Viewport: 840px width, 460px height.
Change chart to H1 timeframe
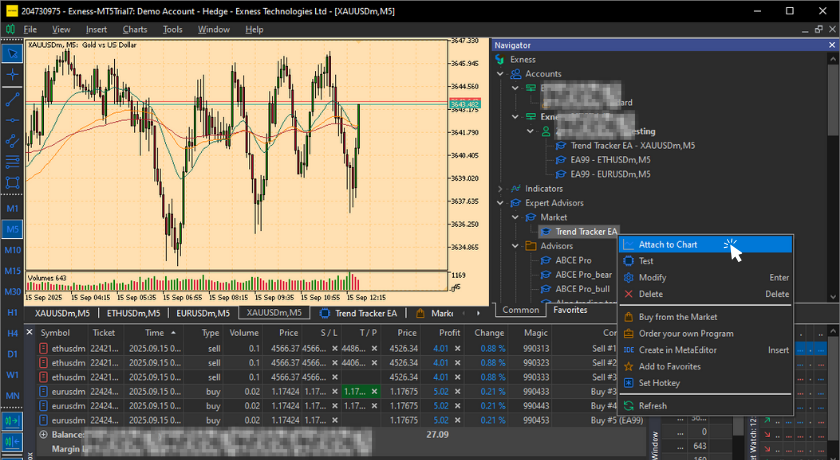coord(12,312)
